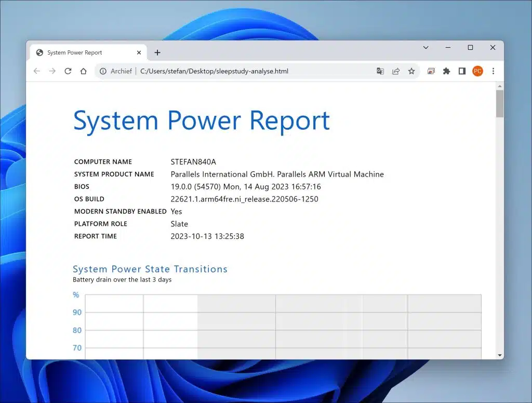Open the side panel icon
532x403 pixels.
click(x=462, y=71)
